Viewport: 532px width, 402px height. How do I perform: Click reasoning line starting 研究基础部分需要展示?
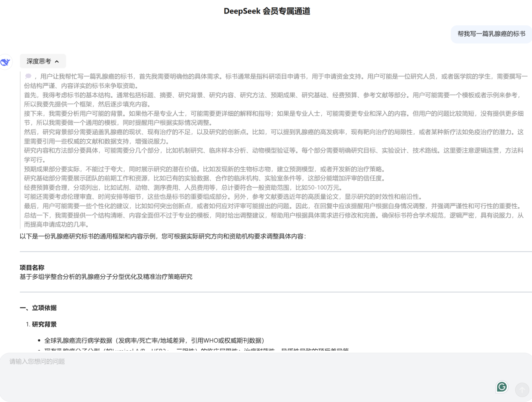coord(205,178)
